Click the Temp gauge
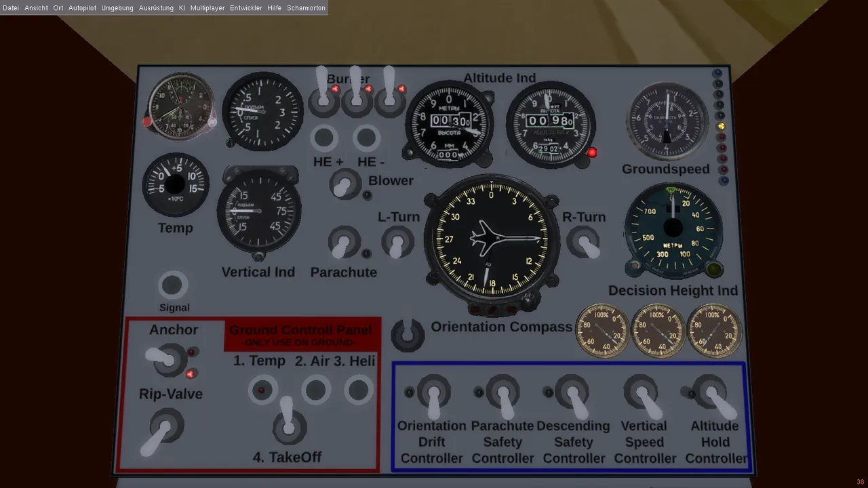 (x=175, y=184)
